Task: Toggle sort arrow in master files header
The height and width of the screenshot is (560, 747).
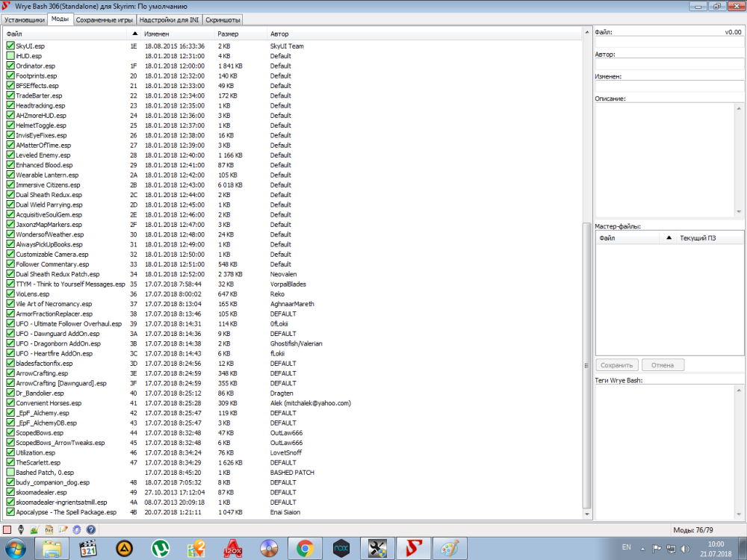Action: [x=669, y=237]
